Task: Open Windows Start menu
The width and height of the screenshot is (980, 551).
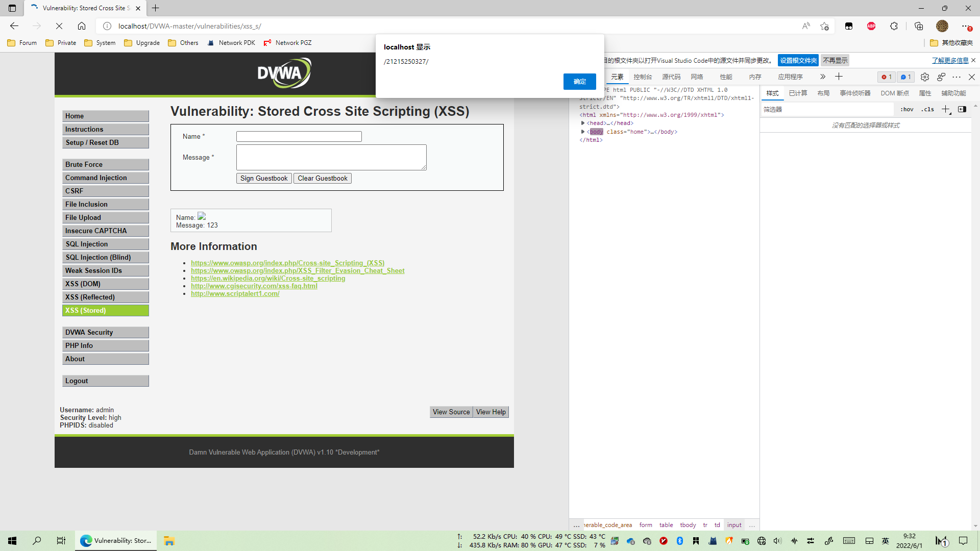Action: tap(12, 541)
